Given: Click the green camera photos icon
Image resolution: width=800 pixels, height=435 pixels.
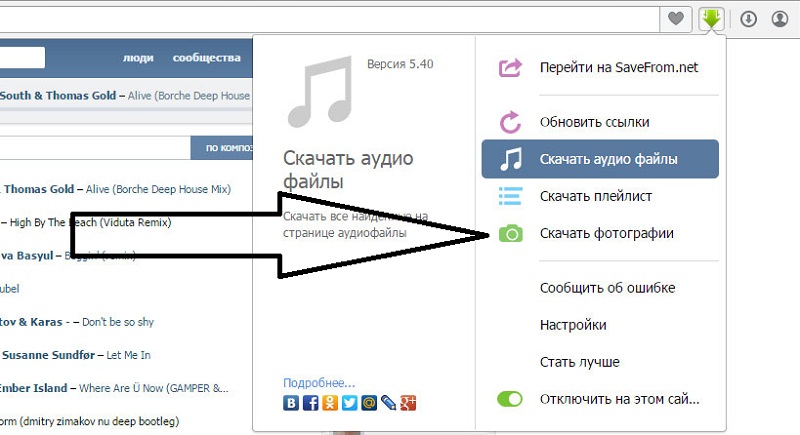Looking at the screenshot, I should click(x=511, y=234).
